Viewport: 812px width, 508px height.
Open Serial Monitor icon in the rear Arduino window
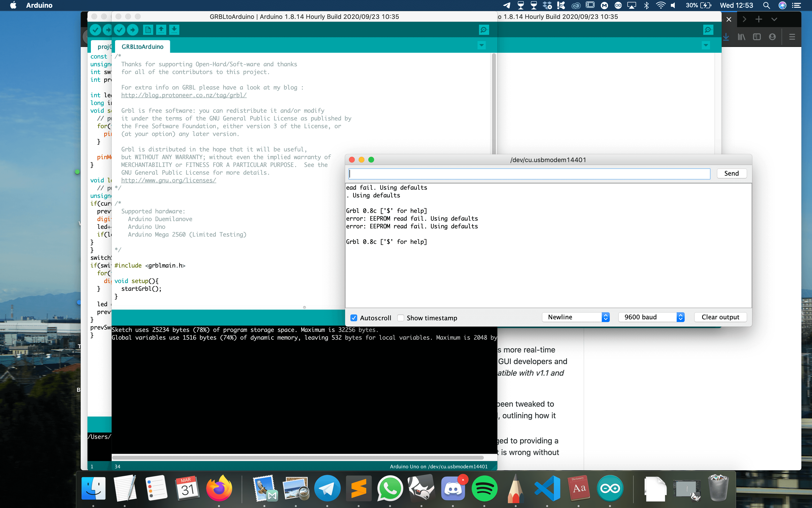click(708, 30)
